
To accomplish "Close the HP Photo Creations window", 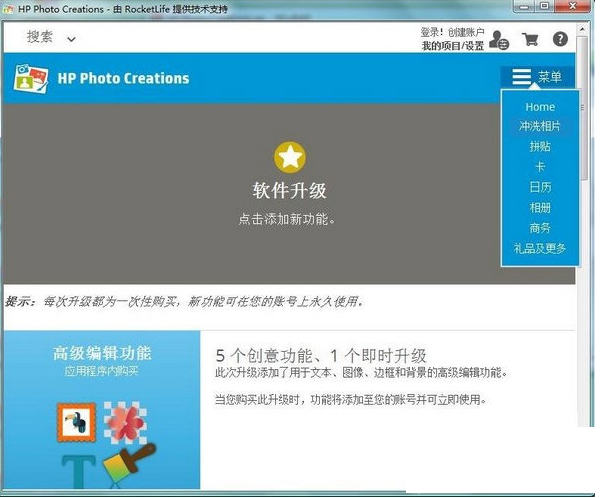I will click(573, 7).
